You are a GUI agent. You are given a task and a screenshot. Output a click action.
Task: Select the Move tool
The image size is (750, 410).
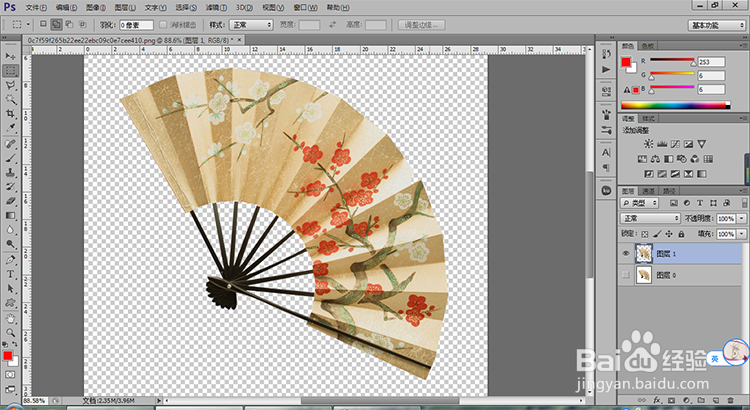[11, 56]
